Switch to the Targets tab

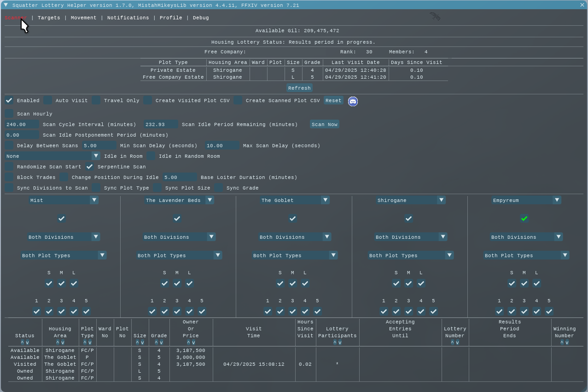click(49, 18)
